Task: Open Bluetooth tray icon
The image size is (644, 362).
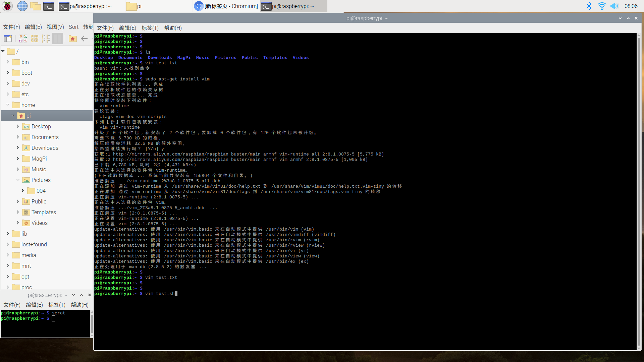Action: pos(589,6)
